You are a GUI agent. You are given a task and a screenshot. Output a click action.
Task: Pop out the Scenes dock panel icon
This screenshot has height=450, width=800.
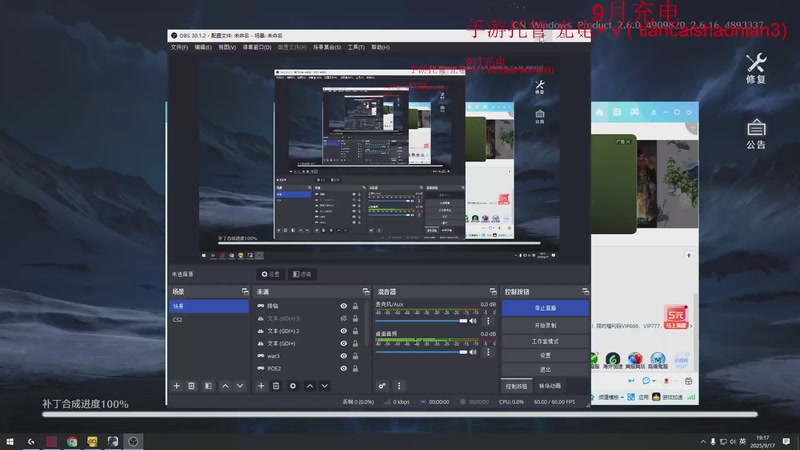coord(245,291)
